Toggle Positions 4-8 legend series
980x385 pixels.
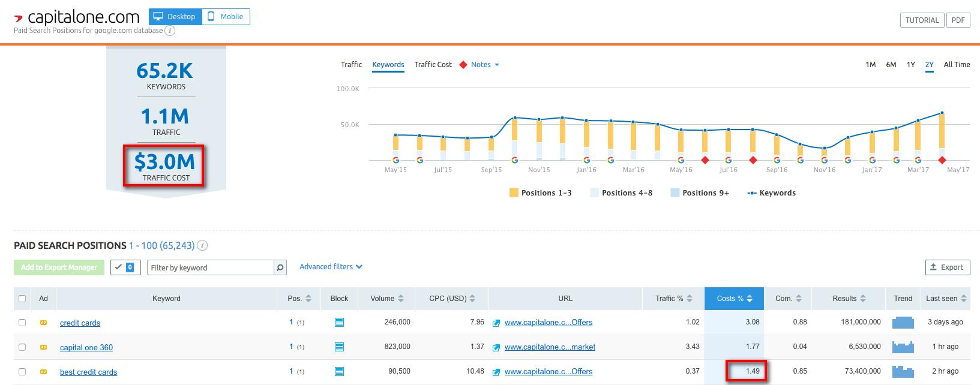tap(621, 192)
